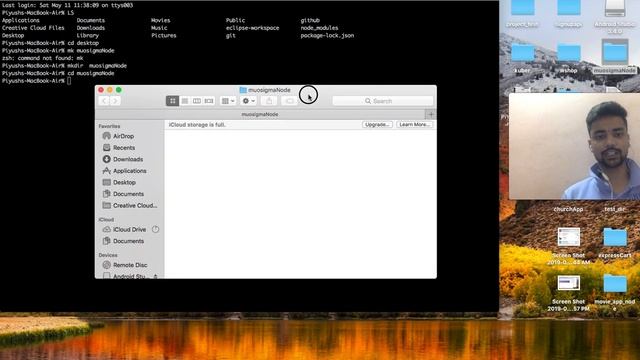Screen dimensions: 640x360
Task: Add a new Finder tab with plus button
Action: click(431, 114)
